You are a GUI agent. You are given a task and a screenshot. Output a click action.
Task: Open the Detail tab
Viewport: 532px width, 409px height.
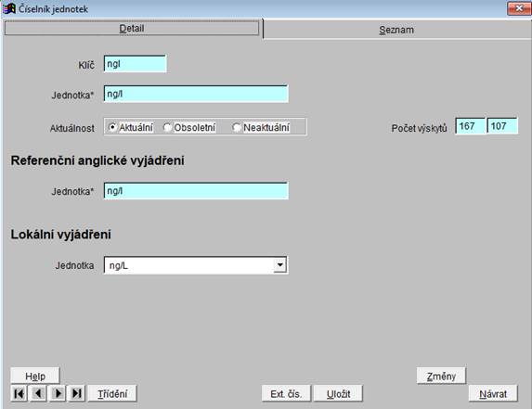(x=132, y=28)
